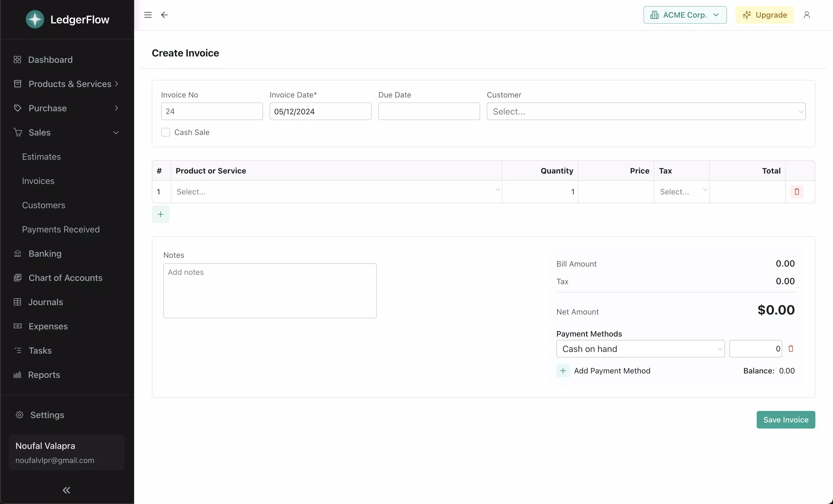Click the plus icon for Add Payment Method

pyautogui.click(x=563, y=371)
